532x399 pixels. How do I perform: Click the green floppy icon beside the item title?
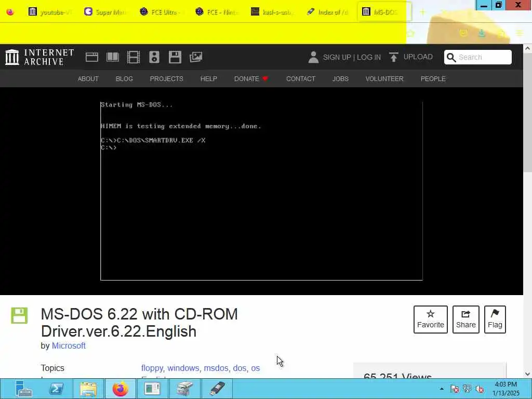point(19,315)
